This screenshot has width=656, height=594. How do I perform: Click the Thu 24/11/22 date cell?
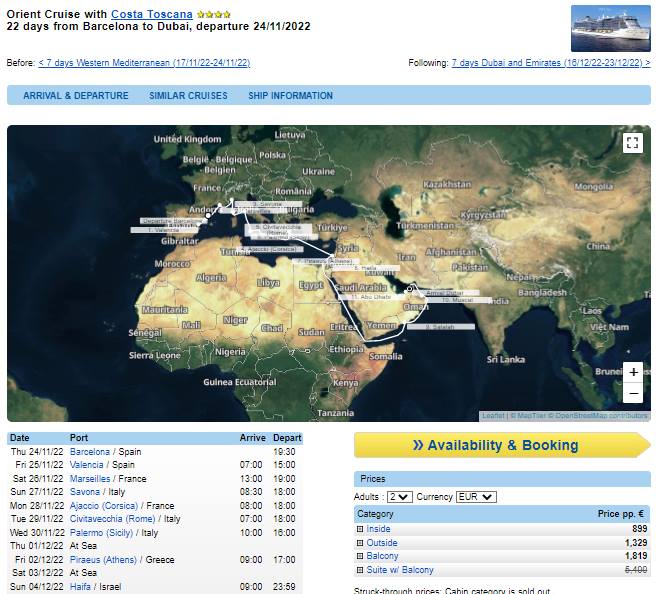pos(37,452)
